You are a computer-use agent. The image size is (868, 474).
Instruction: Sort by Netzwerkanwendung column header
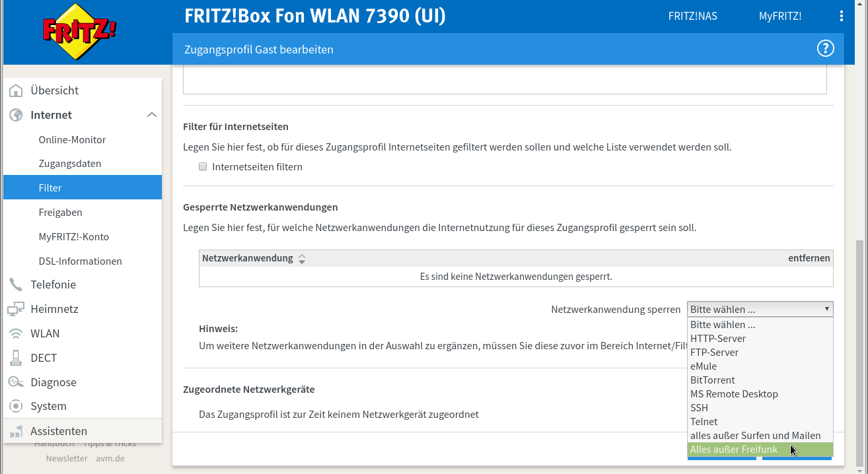click(248, 258)
